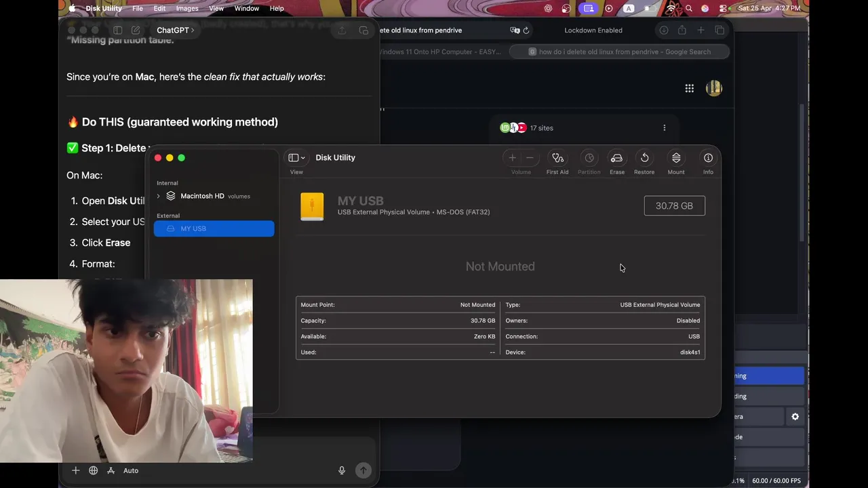
Task: Open Control Center in menu bar
Action: 723,8
